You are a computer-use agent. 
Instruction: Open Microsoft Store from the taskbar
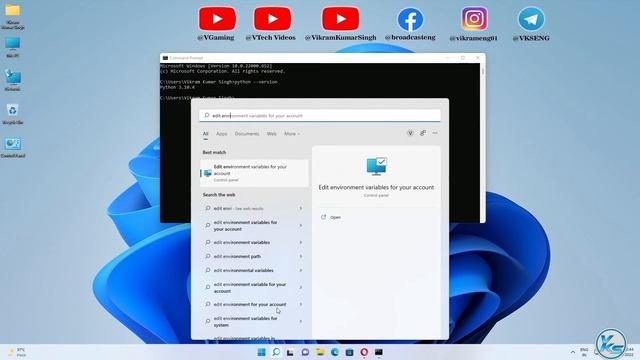(349, 352)
